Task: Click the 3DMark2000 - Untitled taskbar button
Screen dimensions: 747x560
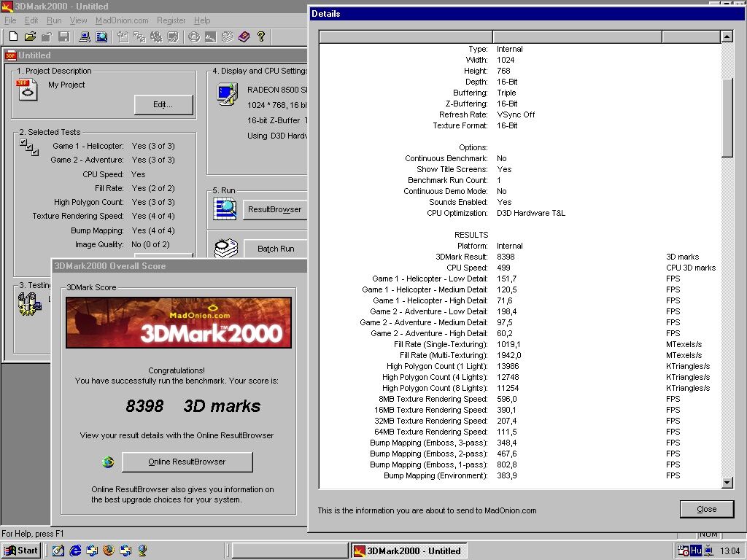Action: (x=409, y=551)
